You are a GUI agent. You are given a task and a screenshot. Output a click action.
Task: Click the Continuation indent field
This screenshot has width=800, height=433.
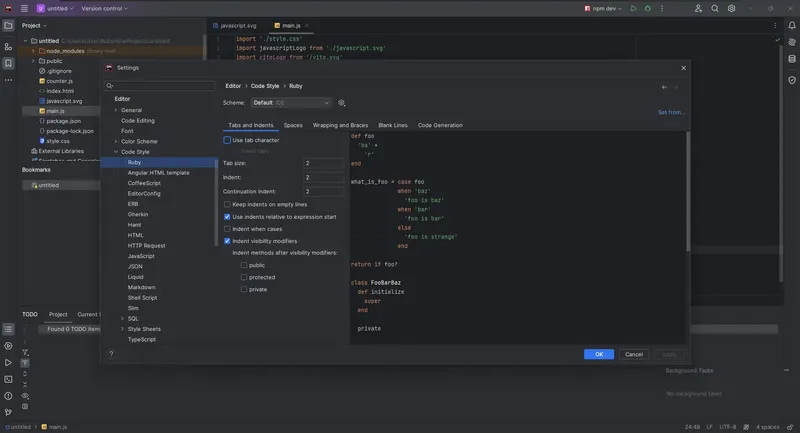pos(323,192)
